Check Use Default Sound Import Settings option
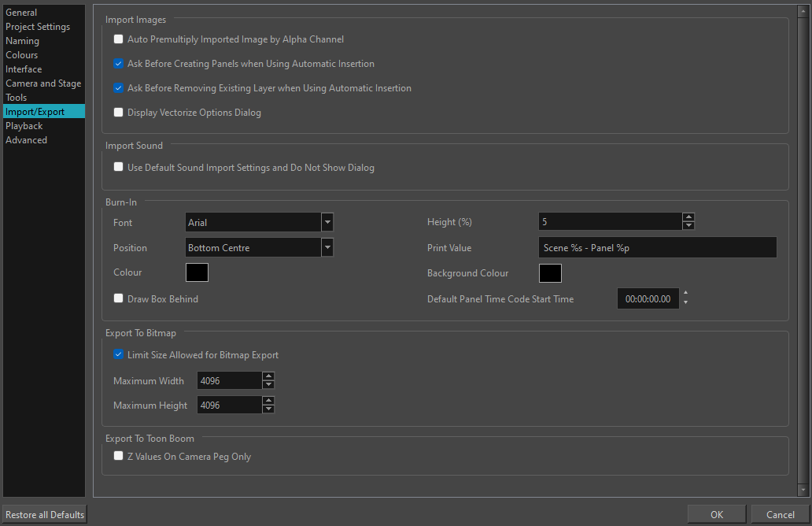Viewport: 812px width, 526px height. [x=119, y=167]
